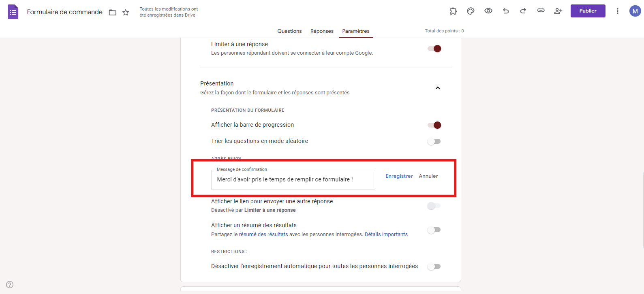Click the Message de confirmation text field
Screen dimensions: 644x294
coord(293,179)
